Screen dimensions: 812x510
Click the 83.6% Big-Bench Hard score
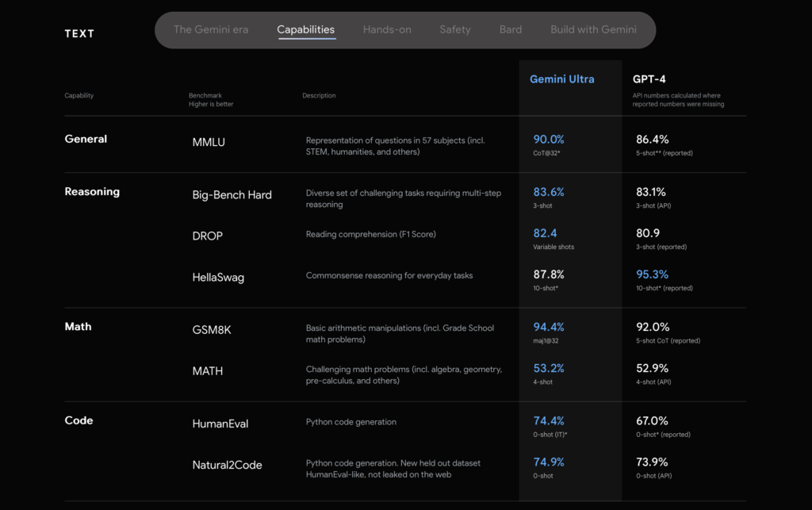549,192
